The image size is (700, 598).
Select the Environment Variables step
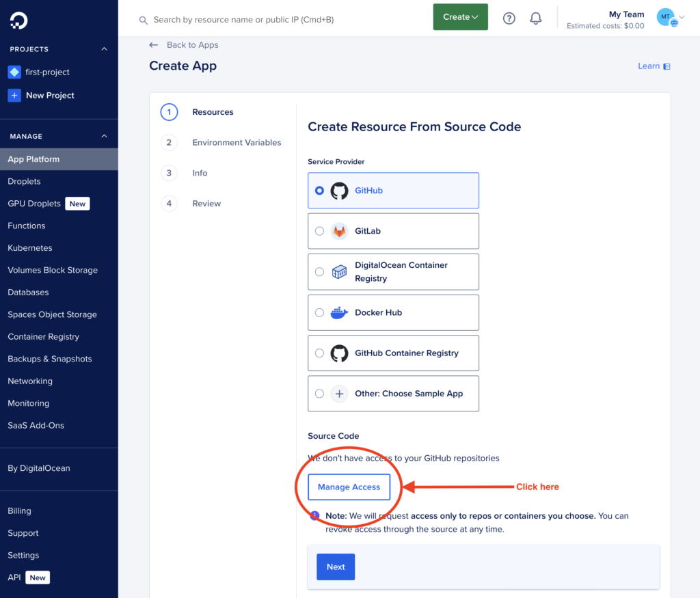237,142
